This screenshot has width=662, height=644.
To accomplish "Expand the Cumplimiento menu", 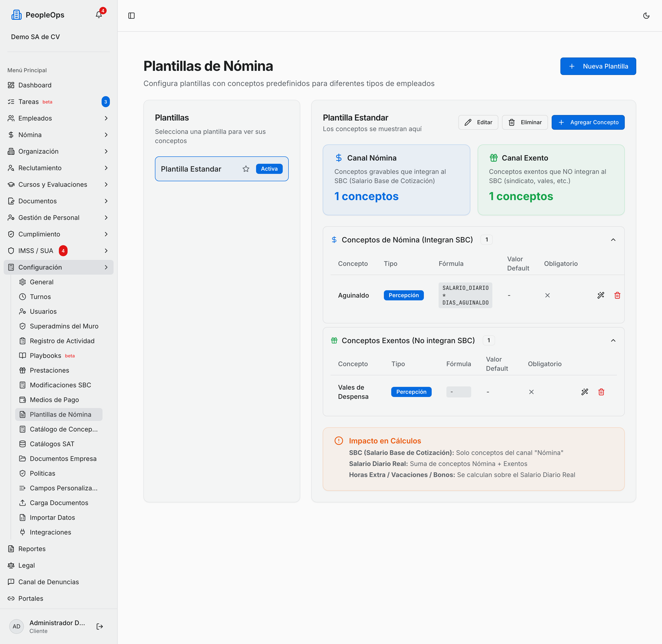I will pyautogui.click(x=58, y=234).
